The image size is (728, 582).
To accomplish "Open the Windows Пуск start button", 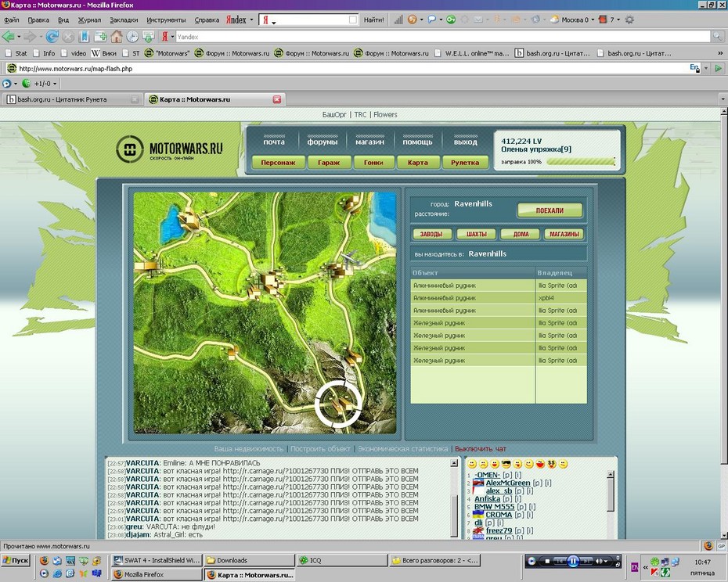I will click(16, 560).
